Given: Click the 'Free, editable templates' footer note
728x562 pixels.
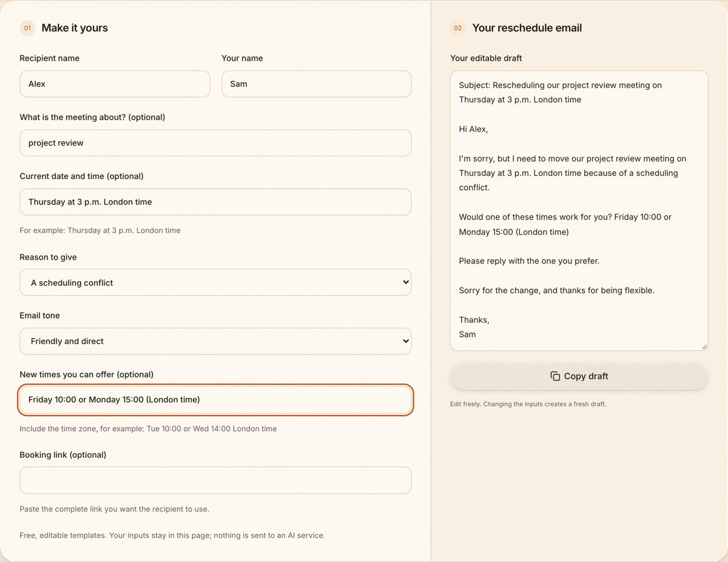Looking at the screenshot, I should tap(172, 535).
